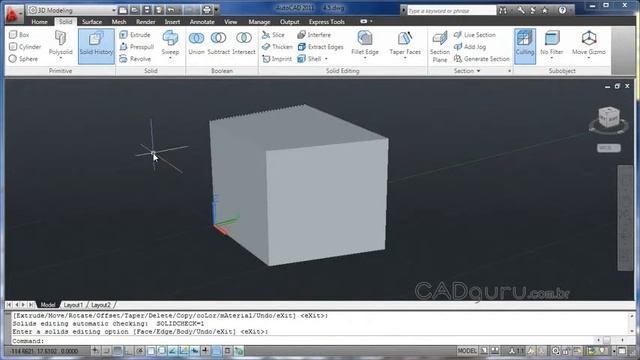
Task: Click the annotation scale 1:1 in status bar
Action: 516,351
